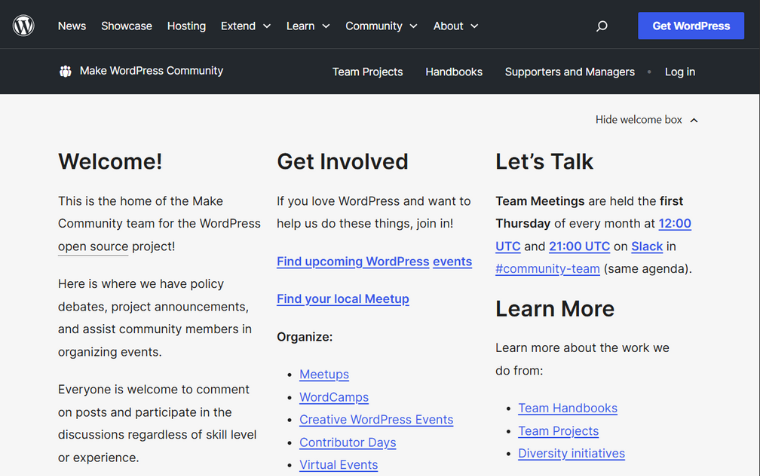This screenshot has height=476, width=760.
Task: Click the Get Involved heading
Action: pyautogui.click(x=342, y=161)
